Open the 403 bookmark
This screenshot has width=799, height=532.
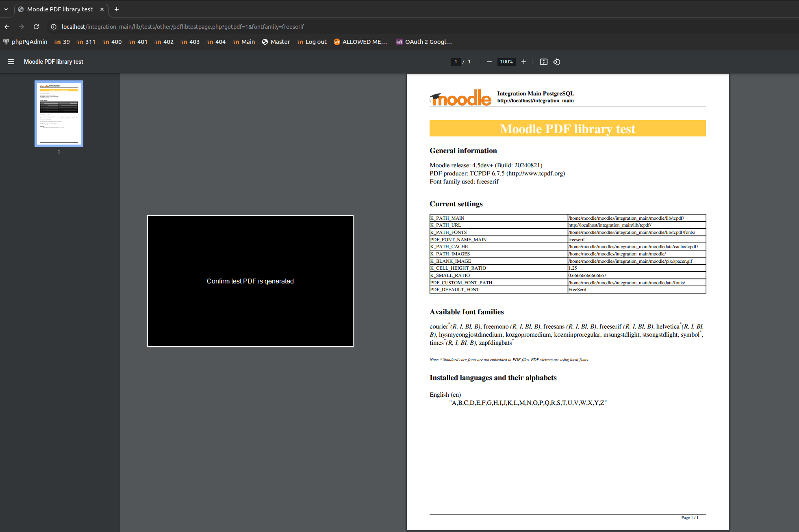click(x=190, y=42)
